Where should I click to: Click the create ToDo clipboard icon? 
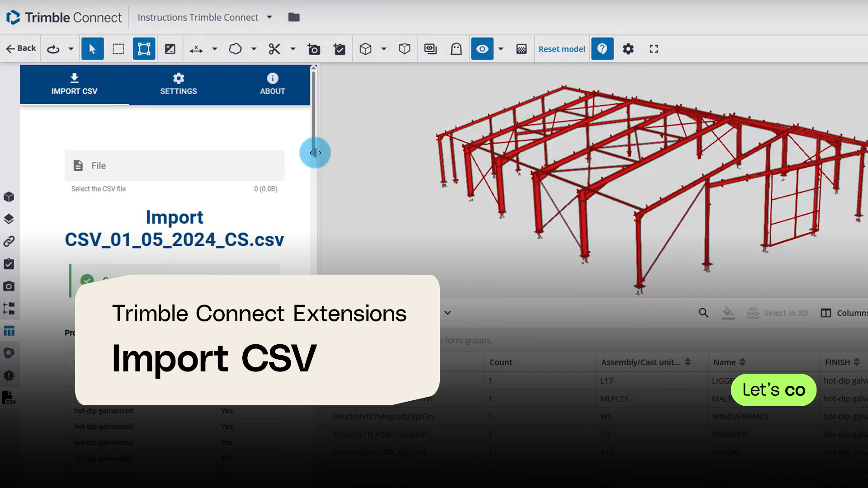(339, 49)
